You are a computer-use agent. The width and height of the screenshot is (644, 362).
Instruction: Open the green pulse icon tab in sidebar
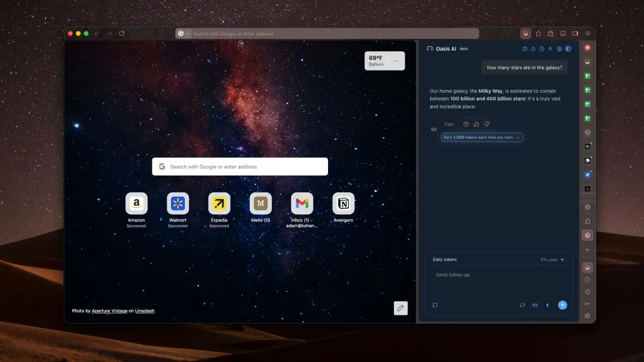tap(587, 147)
